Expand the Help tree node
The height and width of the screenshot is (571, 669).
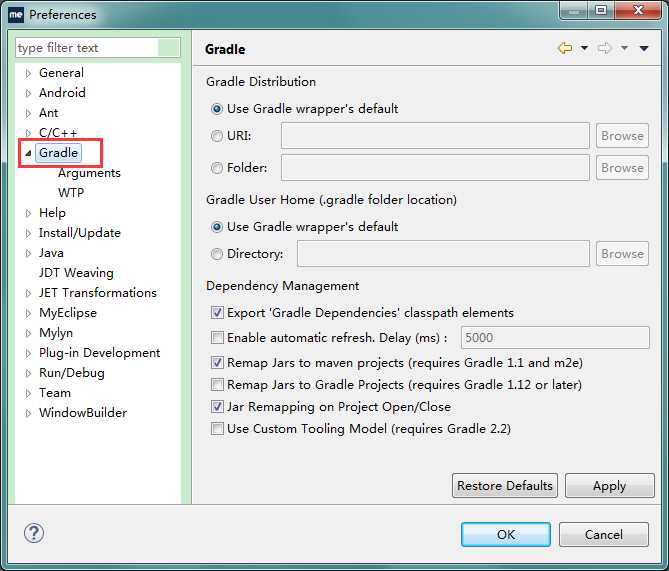28,213
